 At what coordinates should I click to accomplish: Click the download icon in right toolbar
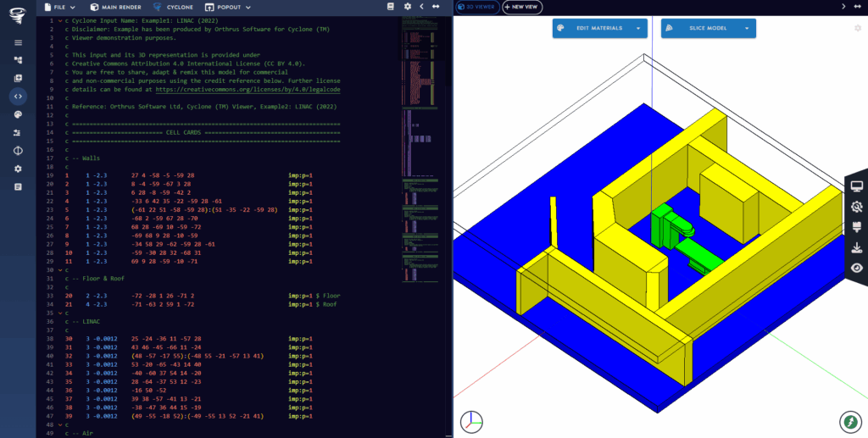[857, 247]
